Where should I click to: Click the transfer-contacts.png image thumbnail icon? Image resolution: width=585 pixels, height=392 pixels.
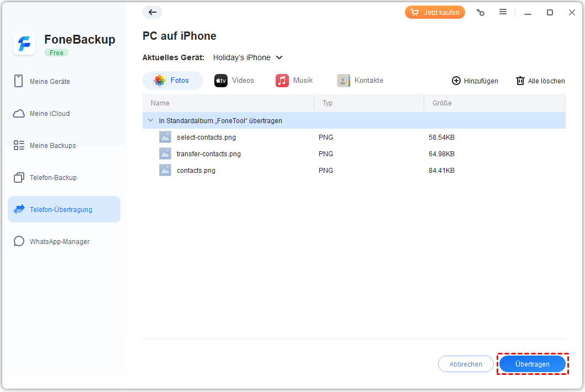(165, 153)
